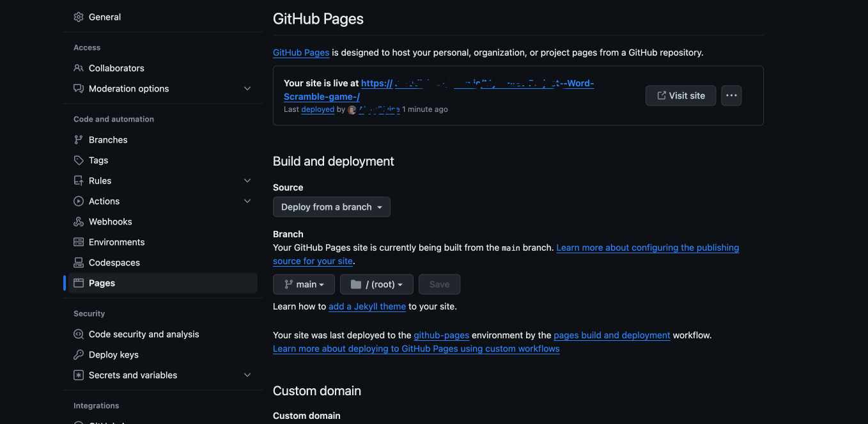Click the Deploy keys key icon
The image size is (868, 424).
coord(79,355)
